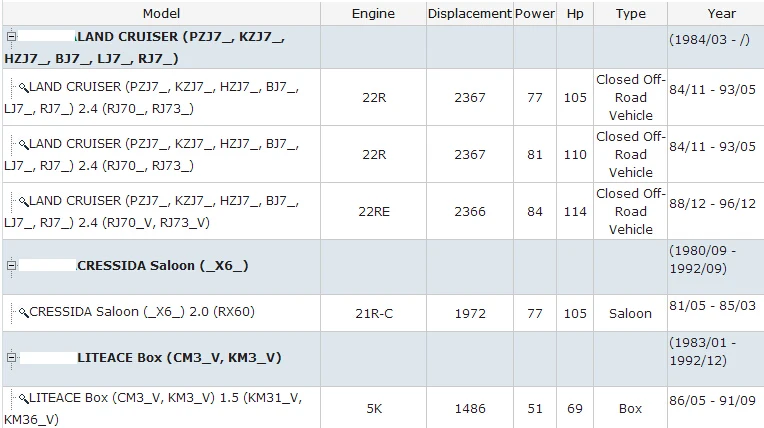The width and height of the screenshot is (764, 428).
Task: Select LAND CRUISER (PZJ7_, KZJ7_...) group title
Action: pos(145,47)
